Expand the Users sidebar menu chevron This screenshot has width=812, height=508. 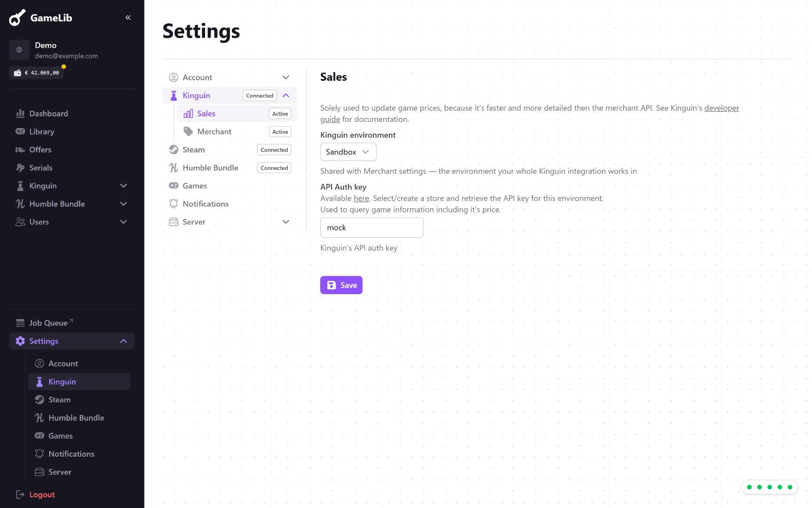pos(123,222)
